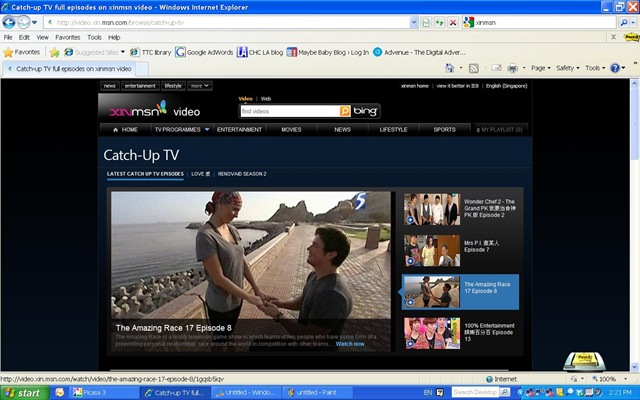Click the RSS feeds icon

(x=473, y=68)
